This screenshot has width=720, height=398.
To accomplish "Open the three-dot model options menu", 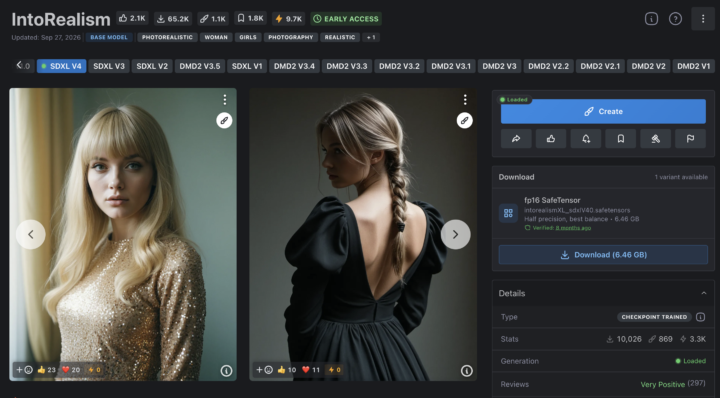I will [703, 19].
